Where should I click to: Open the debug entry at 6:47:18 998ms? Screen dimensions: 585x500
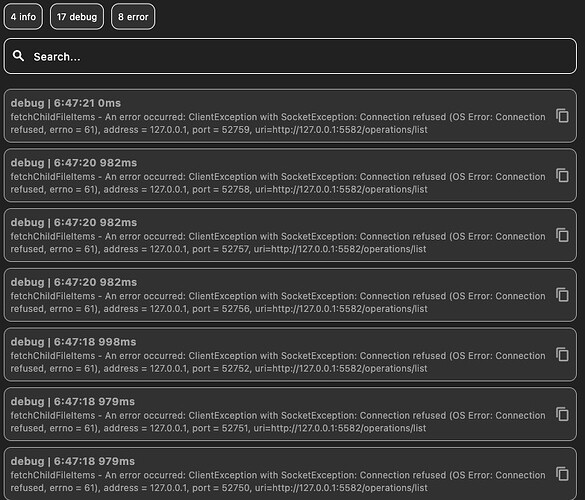290,354
